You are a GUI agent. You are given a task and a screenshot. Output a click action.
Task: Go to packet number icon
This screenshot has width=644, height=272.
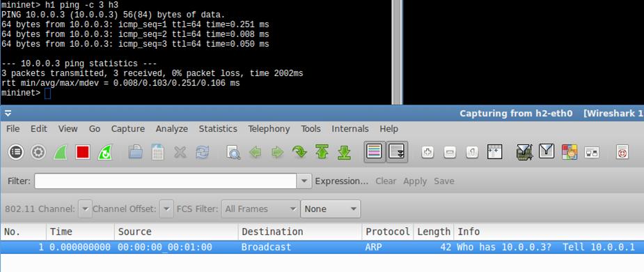[299, 152]
